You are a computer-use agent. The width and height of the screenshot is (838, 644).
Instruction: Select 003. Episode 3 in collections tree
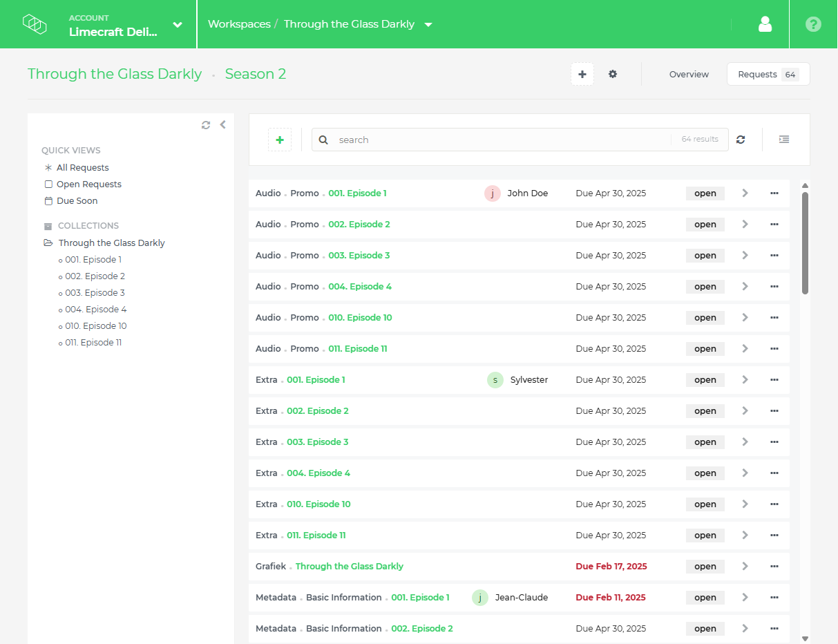[95, 293]
